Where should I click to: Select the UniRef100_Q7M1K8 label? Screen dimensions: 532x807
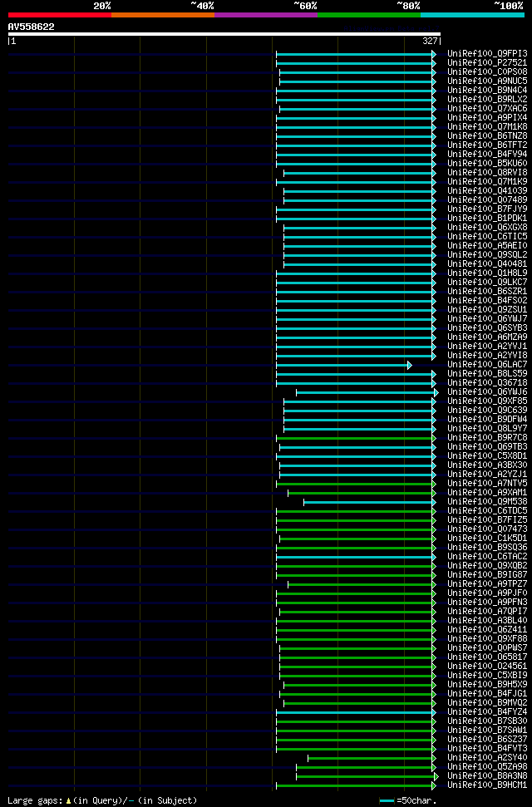487,126
